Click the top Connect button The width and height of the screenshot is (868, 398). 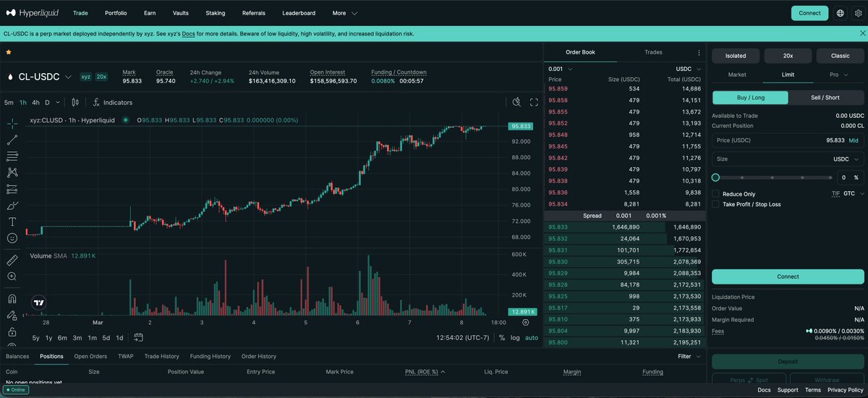point(809,13)
